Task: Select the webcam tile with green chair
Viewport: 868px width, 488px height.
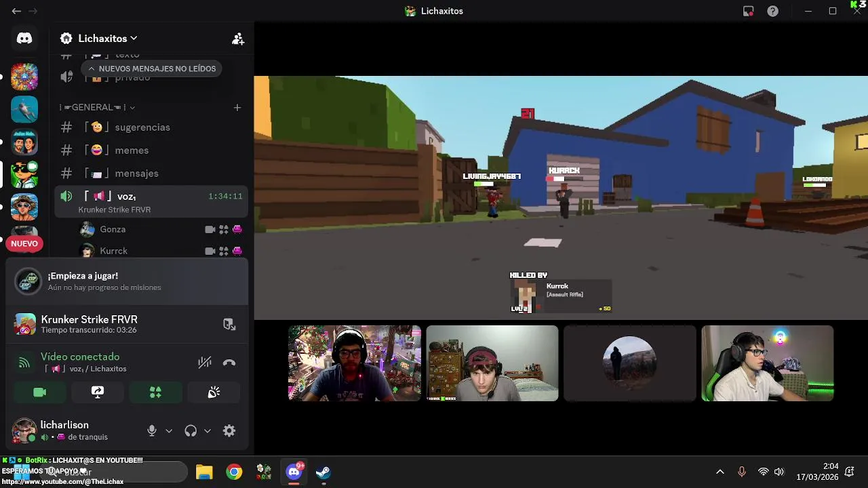Action: (768, 363)
